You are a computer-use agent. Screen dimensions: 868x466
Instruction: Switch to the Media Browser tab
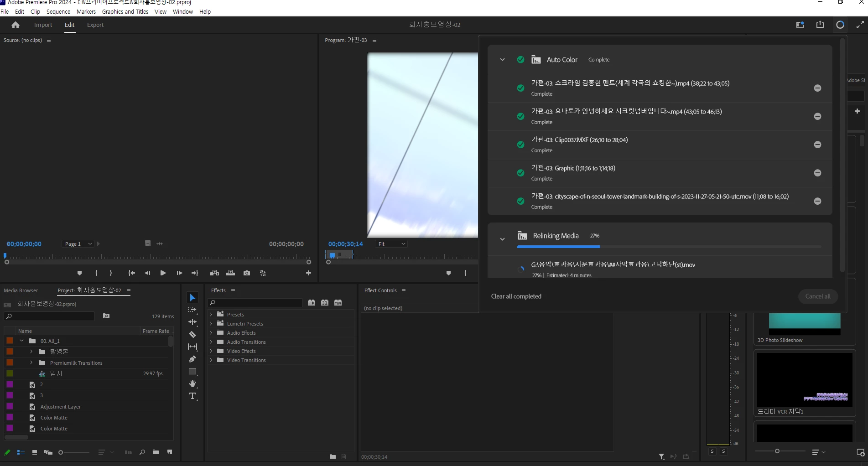(21, 290)
